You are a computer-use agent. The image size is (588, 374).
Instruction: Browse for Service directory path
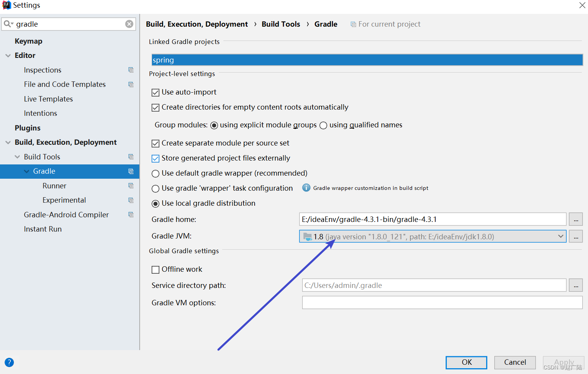tap(576, 285)
